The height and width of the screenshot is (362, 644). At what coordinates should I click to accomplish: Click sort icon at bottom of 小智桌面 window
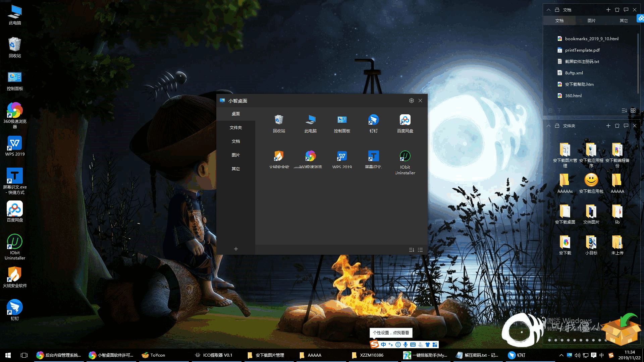[412, 250]
